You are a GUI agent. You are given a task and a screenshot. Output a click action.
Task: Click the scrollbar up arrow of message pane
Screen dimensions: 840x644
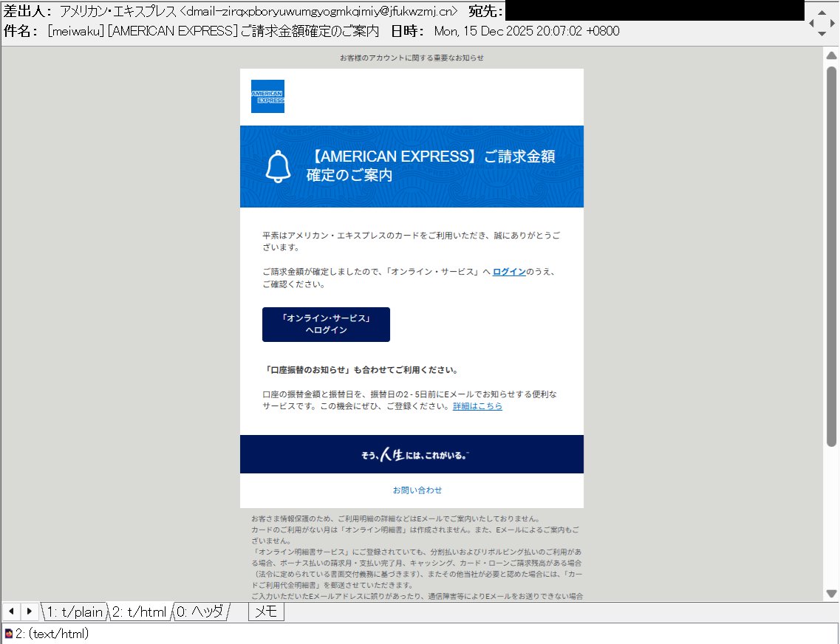pos(831,55)
